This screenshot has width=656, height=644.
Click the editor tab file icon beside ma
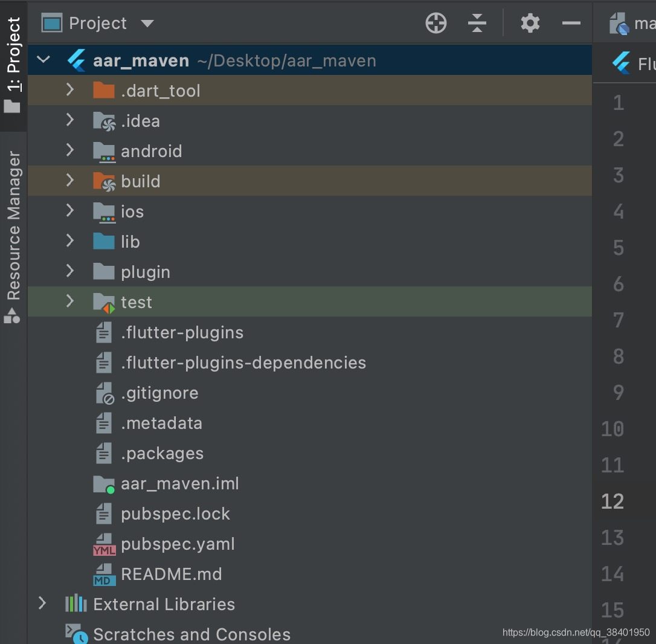pyautogui.click(x=619, y=24)
